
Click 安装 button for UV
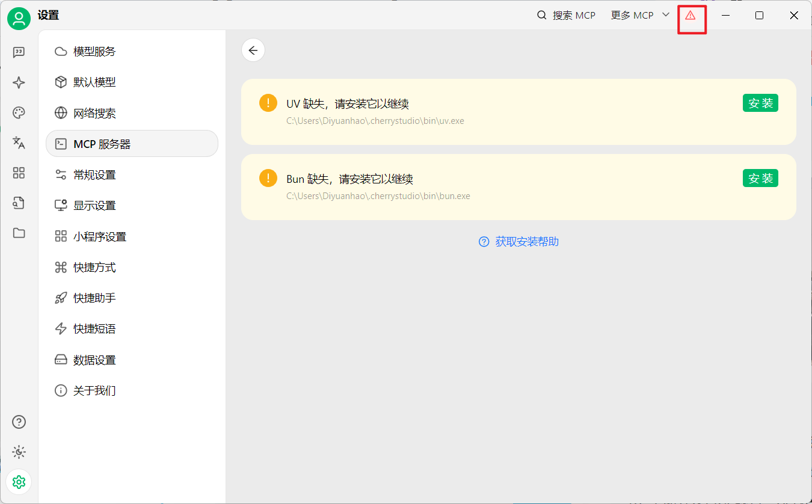(760, 103)
